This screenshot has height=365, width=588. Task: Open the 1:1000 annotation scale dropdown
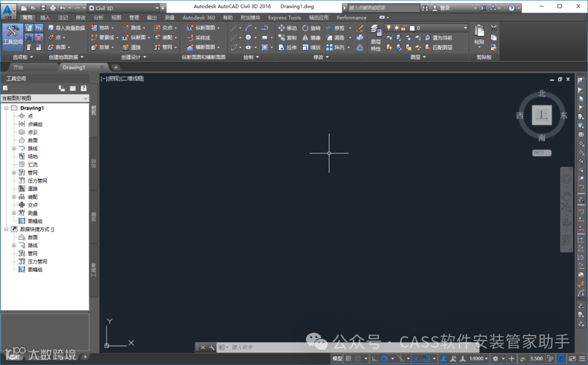[479, 358]
